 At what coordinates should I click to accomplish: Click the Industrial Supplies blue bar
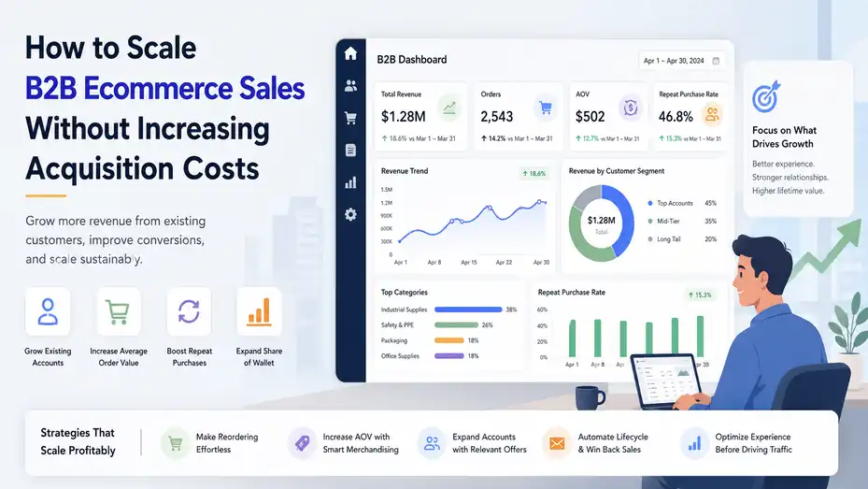tap(468, 309)
